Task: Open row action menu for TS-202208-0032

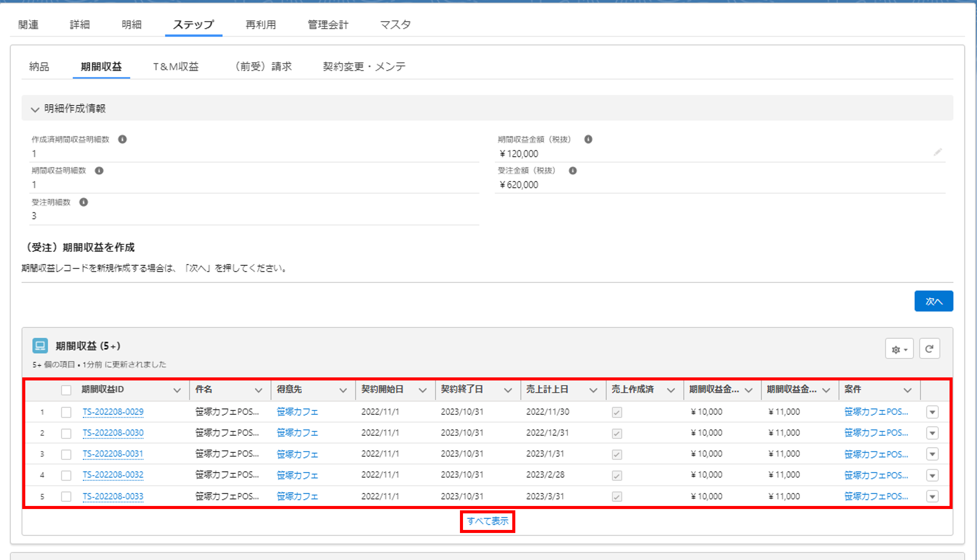Action: (932, 475)
